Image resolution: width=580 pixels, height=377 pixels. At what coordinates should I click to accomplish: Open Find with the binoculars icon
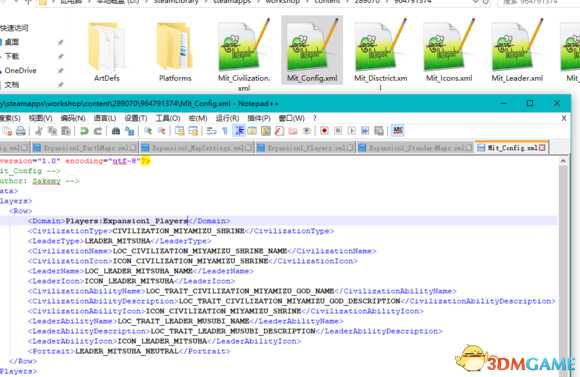(x=116, y=131)
